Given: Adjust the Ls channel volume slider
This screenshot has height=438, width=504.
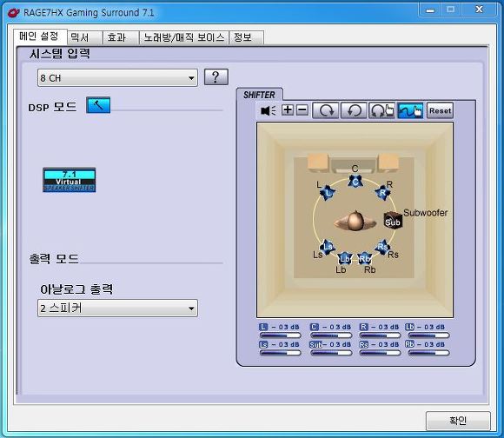Looking at the screenshot, I should click(281, 353).
